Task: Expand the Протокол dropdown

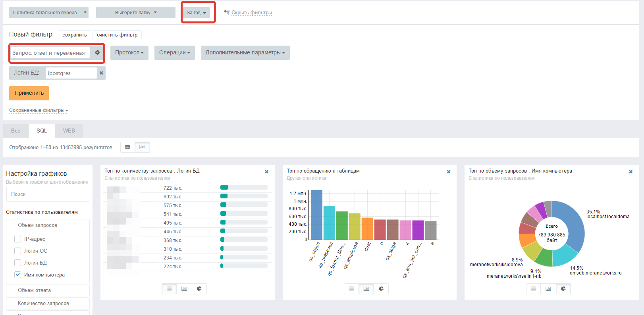Action: point(129,52)
